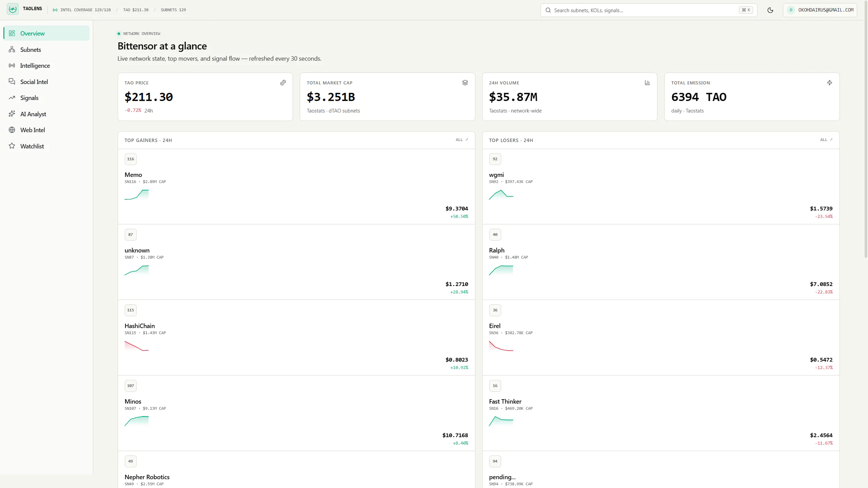The height and width of the screenshot is (488, 868).
Task: Click the $211.30 TAO price value
Action: 149,97
